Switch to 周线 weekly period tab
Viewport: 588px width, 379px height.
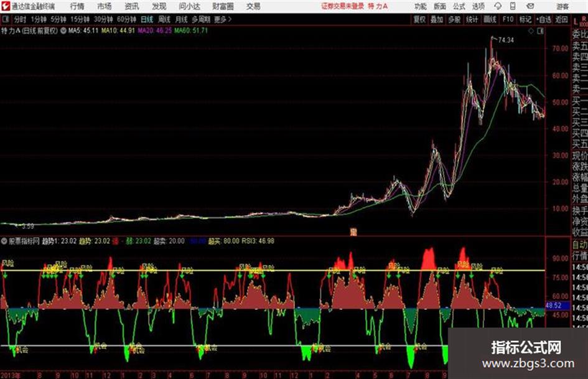164,19
